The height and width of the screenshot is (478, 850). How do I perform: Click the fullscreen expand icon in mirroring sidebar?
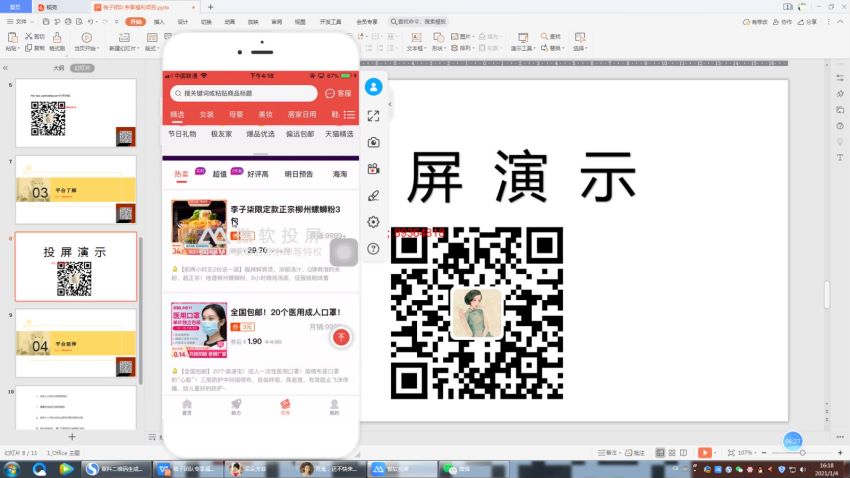(374, 116)
